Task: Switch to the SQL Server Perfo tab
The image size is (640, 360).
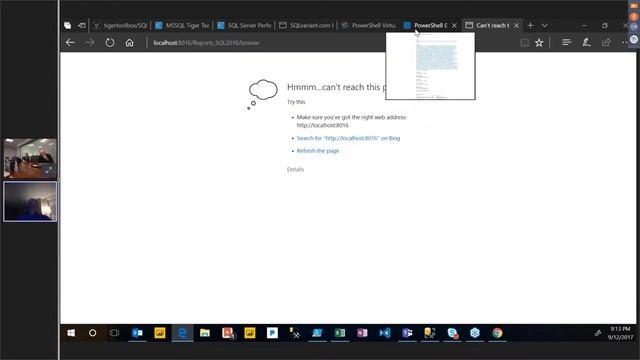Action: [244, 25]
